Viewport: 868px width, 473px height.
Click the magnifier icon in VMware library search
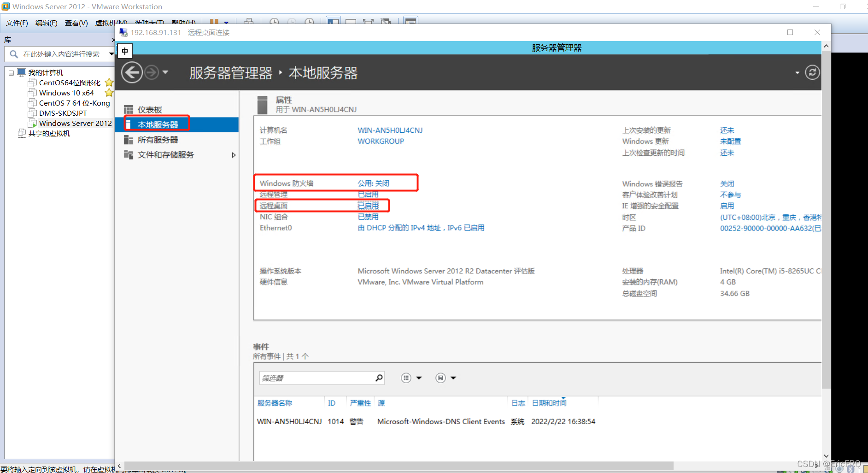(x=14, y=54)
